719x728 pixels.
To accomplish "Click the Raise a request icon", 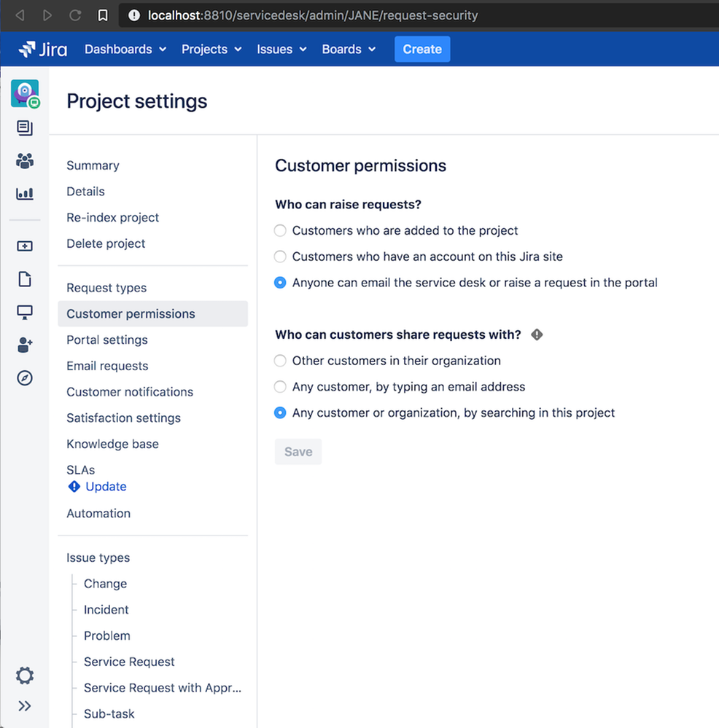I will (x=25, y=246).
